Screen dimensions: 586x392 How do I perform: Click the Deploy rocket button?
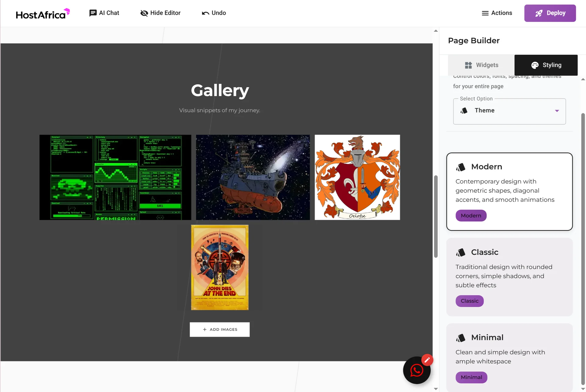[x=550, y=13]
